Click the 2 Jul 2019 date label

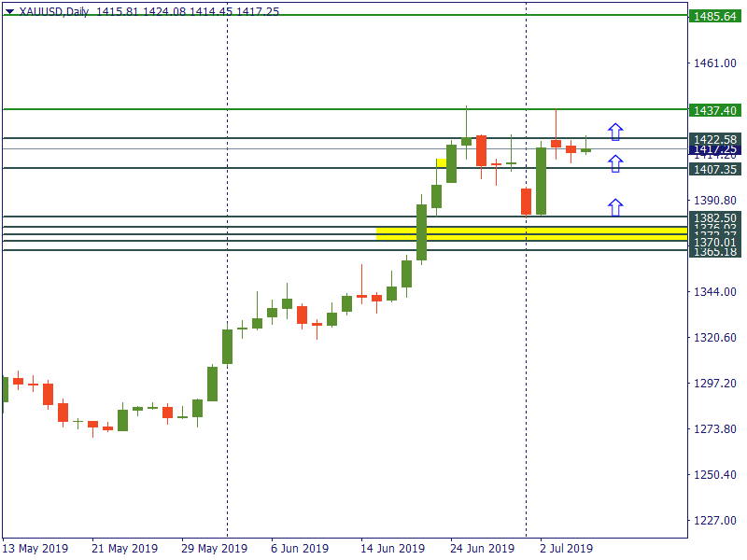[x=567, y=549]
